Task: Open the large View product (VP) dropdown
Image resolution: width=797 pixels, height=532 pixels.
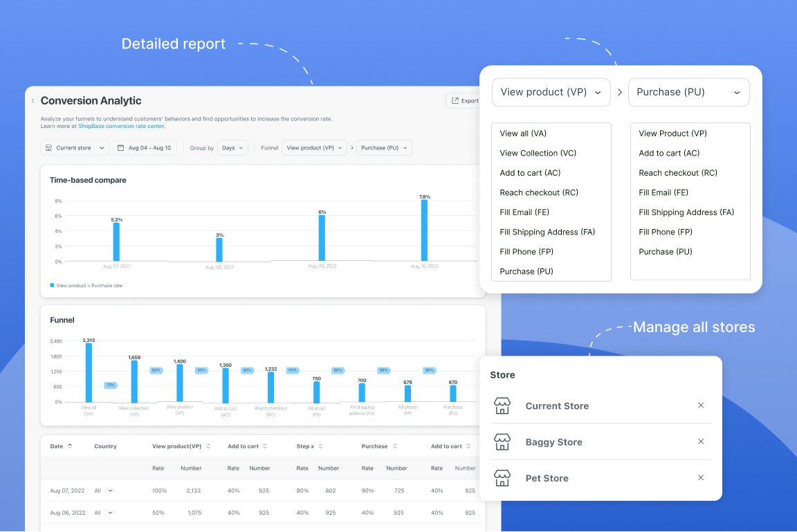Action: click(551, 92)
